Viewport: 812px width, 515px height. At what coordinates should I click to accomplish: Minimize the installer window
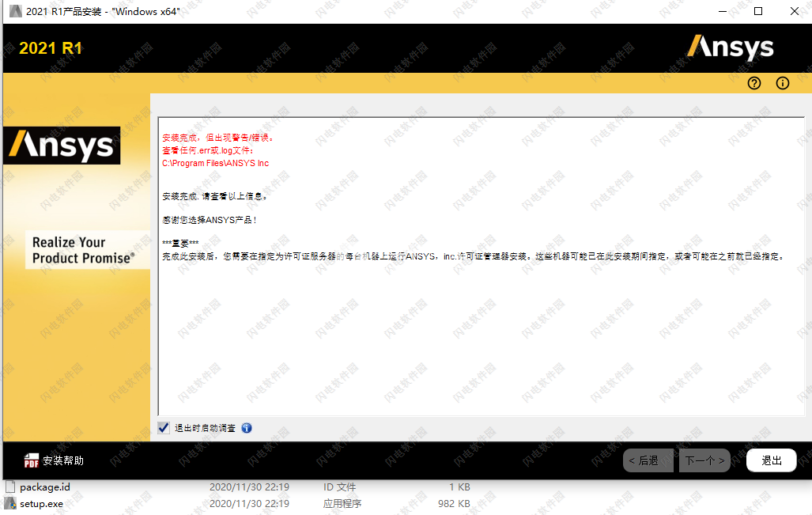point(723,11)
